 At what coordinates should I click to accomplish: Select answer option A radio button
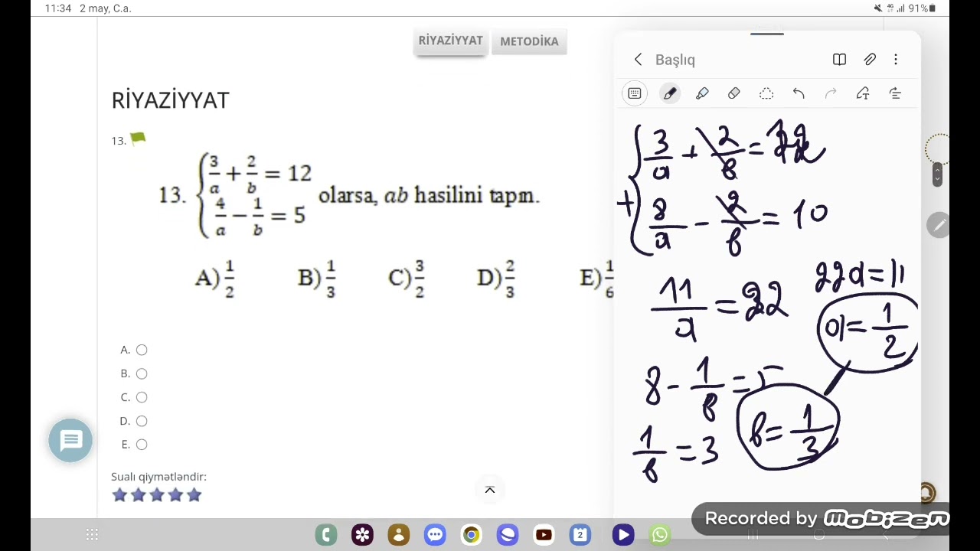tap(142, 350)
